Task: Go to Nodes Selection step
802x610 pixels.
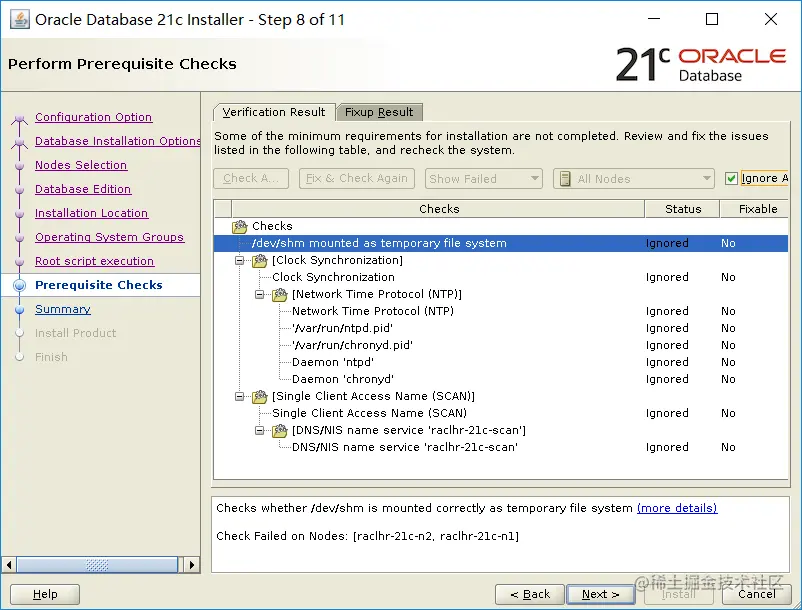Action: coord(81,165)
